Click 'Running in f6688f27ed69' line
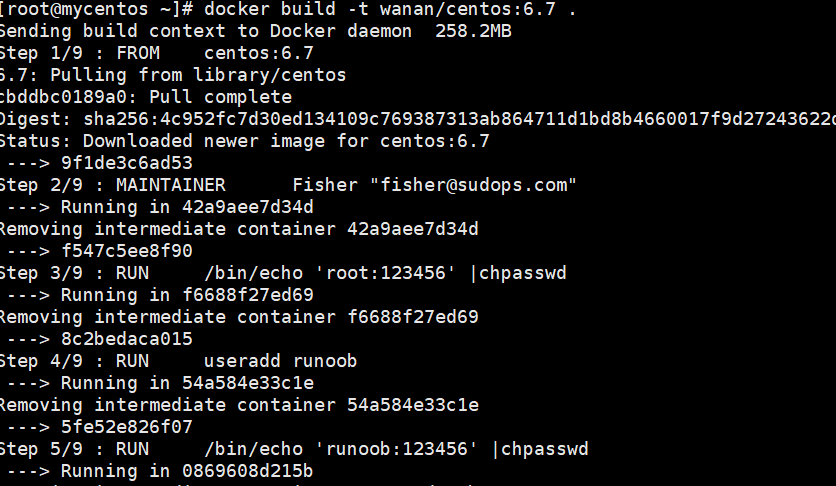 coord(160,295)
